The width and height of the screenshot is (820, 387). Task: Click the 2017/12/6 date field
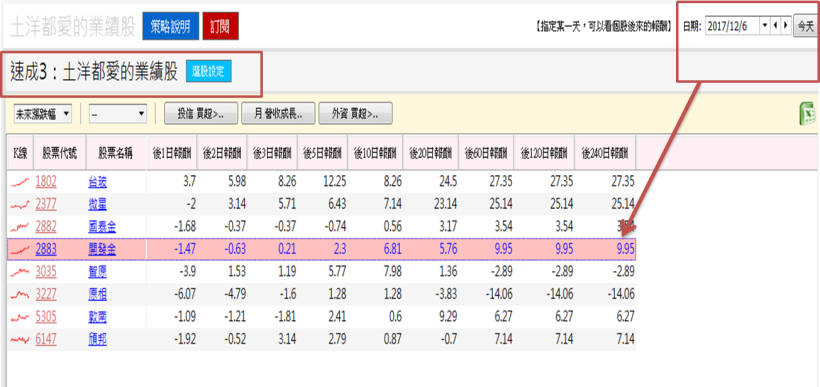[x=732, y=25]
